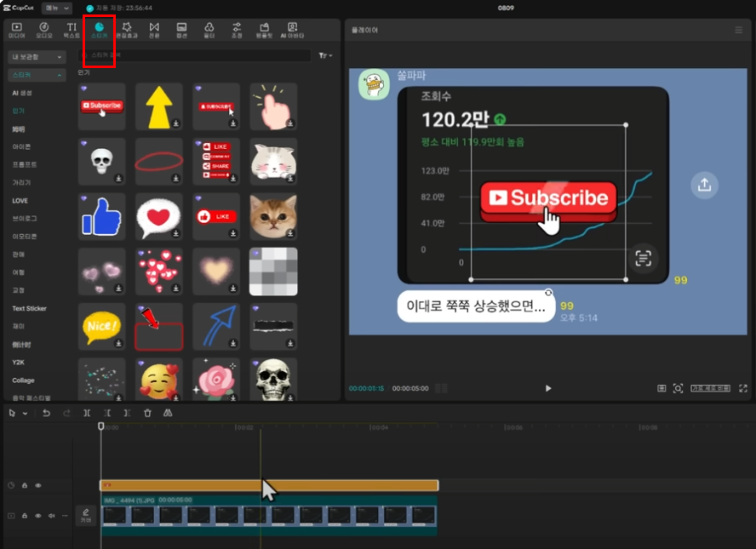
Task: Collapse the 스티커 category list
Action: pos(37,75)
